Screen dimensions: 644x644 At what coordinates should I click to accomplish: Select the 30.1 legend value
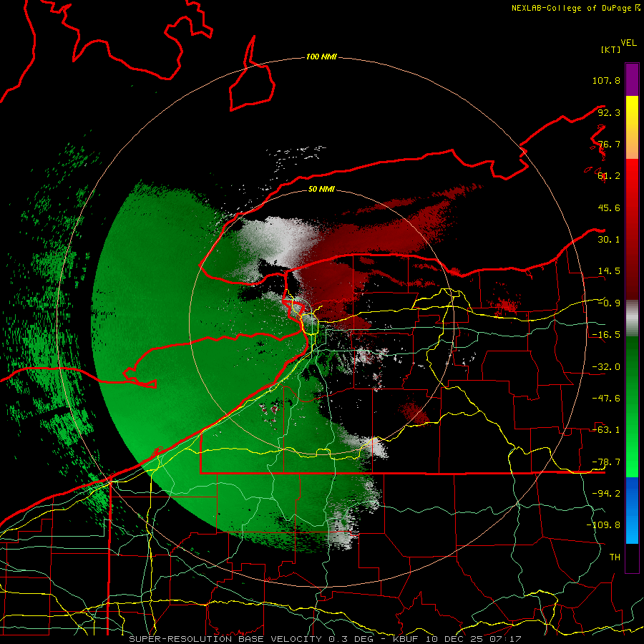tap(609, 240)
